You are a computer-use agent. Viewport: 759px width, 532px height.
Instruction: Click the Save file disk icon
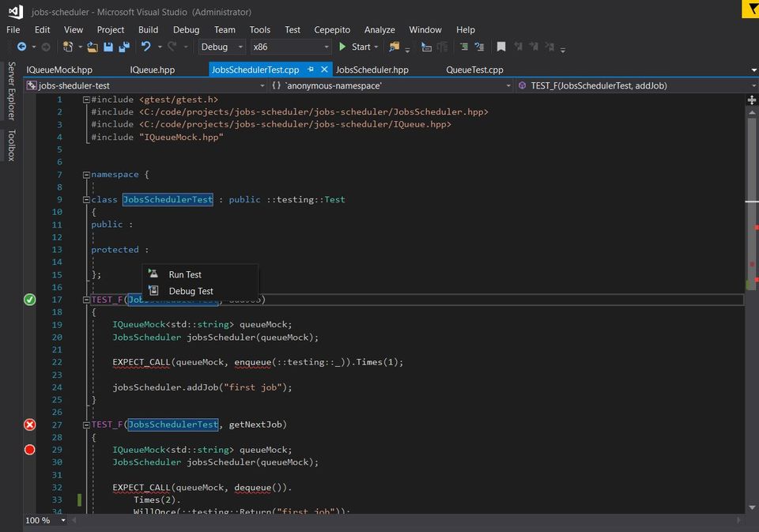pyautogui.click(x=108, y=47)
